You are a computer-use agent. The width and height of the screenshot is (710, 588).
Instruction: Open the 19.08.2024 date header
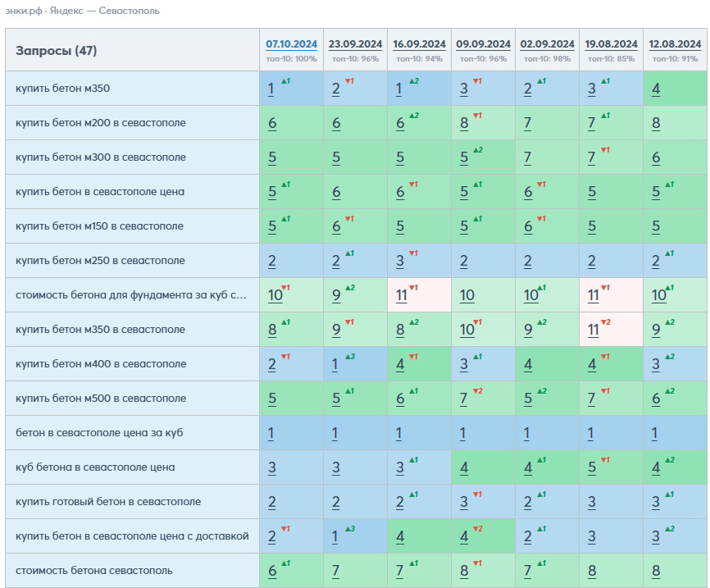(x=611, y=44)
